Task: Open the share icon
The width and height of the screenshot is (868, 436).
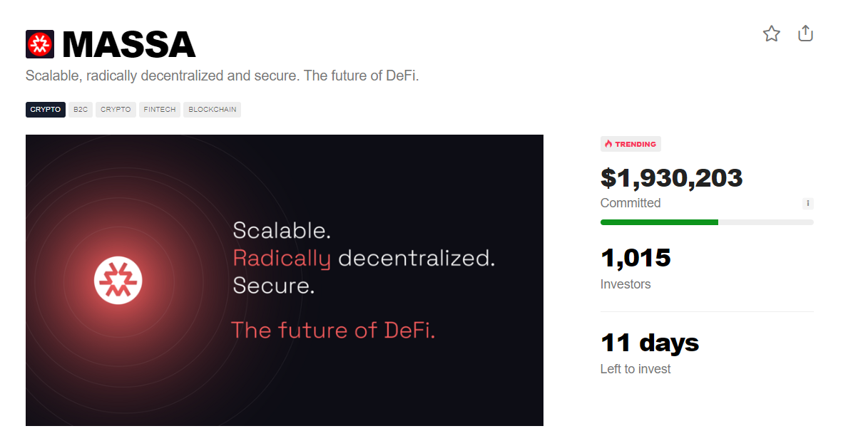Action: [x=805, y=33]
